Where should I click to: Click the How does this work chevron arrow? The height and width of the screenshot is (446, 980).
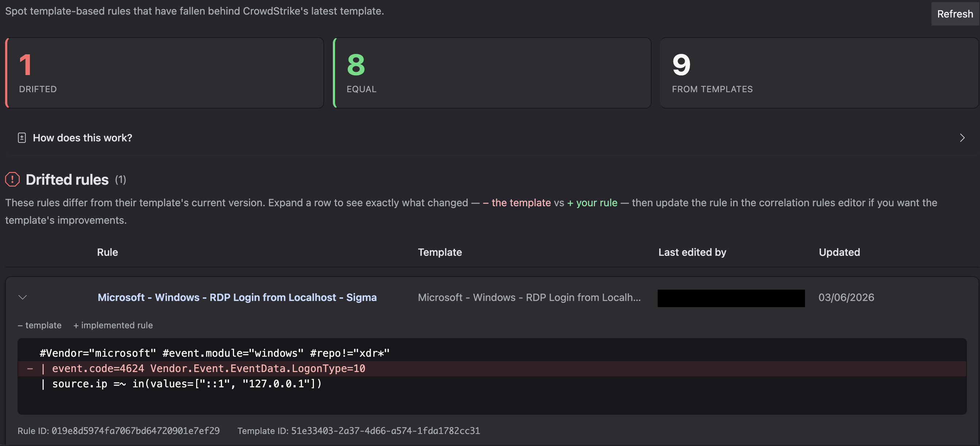(962, 138)
